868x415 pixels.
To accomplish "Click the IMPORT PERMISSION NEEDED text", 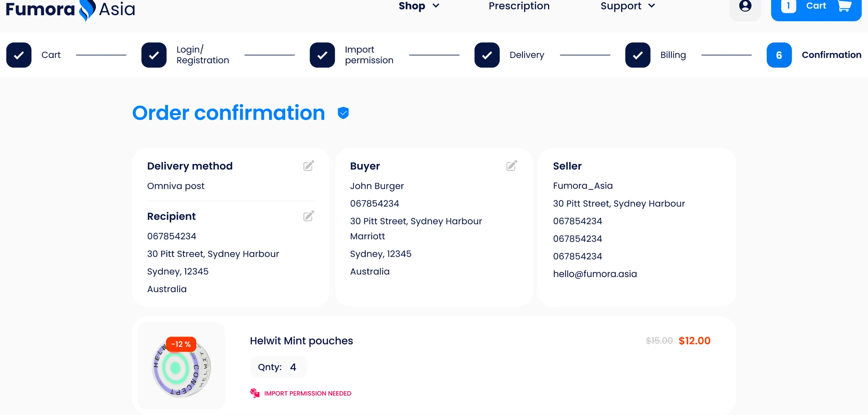I will point(308,393).
